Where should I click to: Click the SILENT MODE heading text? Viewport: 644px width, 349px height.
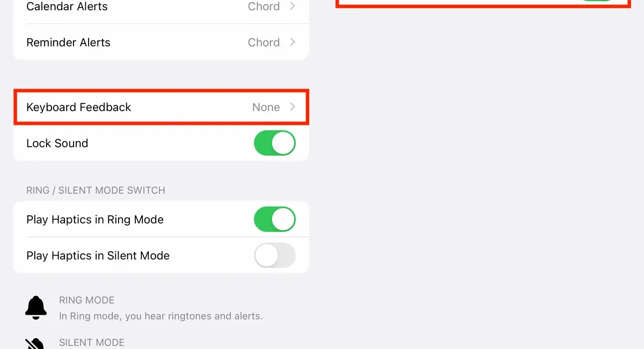point(91,343)
